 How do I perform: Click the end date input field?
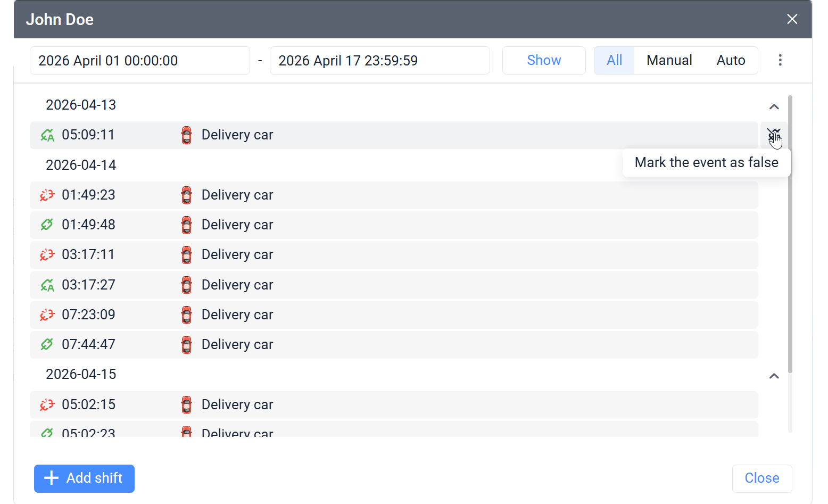click(x=379, y=60)
